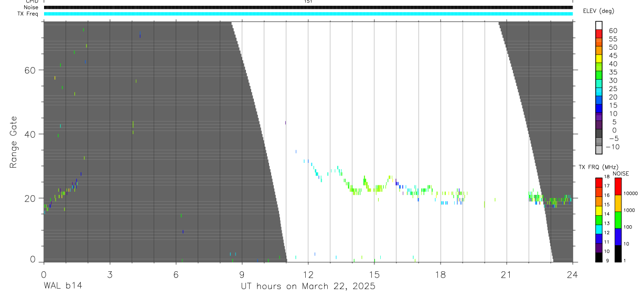Click the '1000' value in NOISE legend
Image resolution: width=644 pixels, height=297 pixels.
pos(629,210)
